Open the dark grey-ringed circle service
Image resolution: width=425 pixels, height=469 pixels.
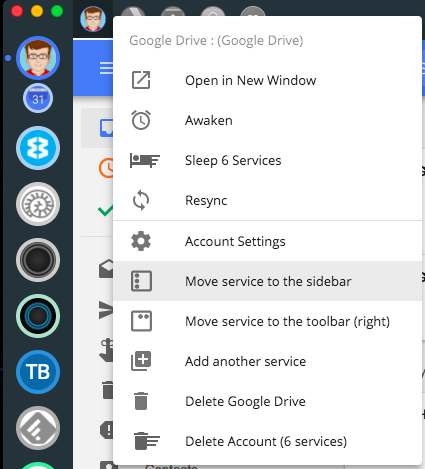pyautogui.click(x=38, y=260)
